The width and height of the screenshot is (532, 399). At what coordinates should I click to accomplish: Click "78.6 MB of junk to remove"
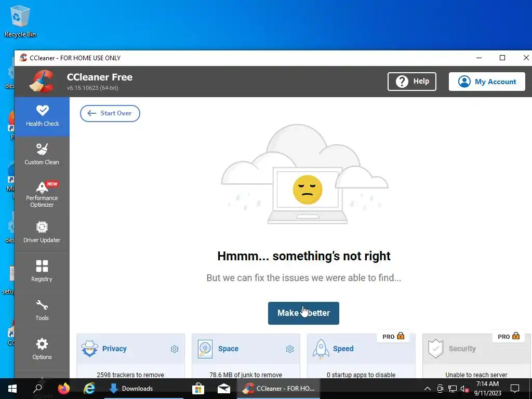[x=246, y=375]
